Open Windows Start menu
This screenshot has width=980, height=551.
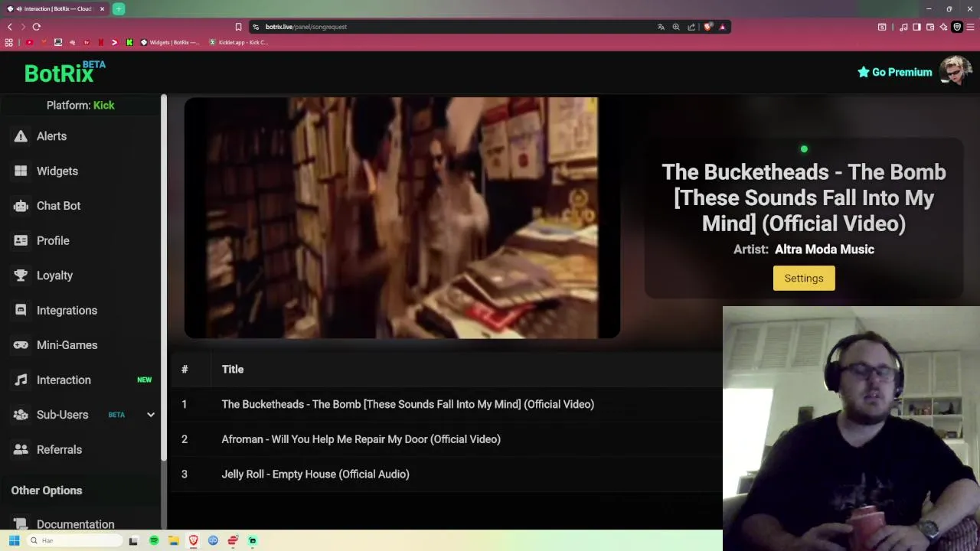(14, 540)
